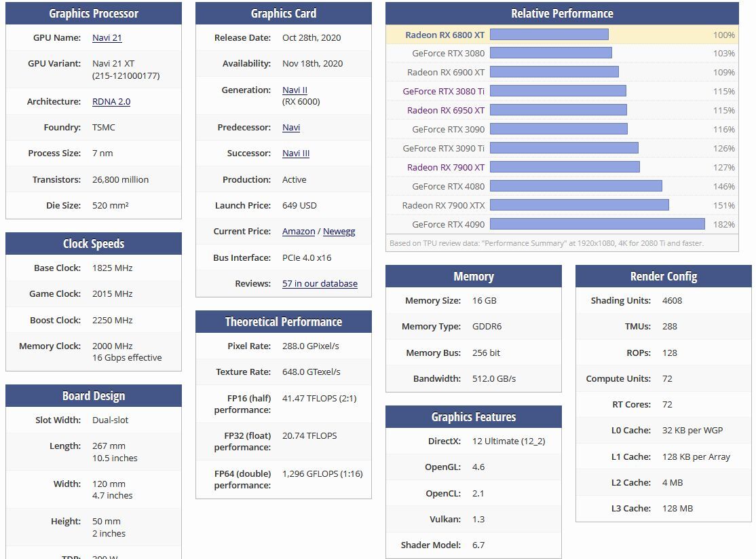Open Radeon RX 6950 XT comparison entry

pyautogui.click(x=446, y=110)
